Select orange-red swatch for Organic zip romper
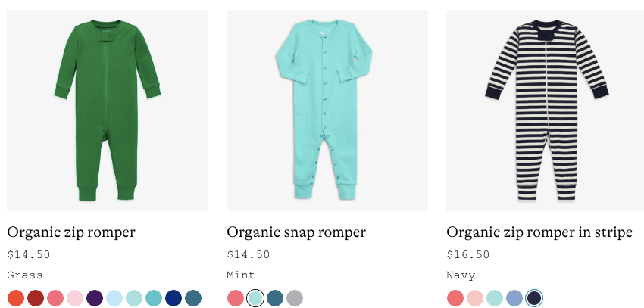The width and height of the screenshot is (644, 308). 15,298
